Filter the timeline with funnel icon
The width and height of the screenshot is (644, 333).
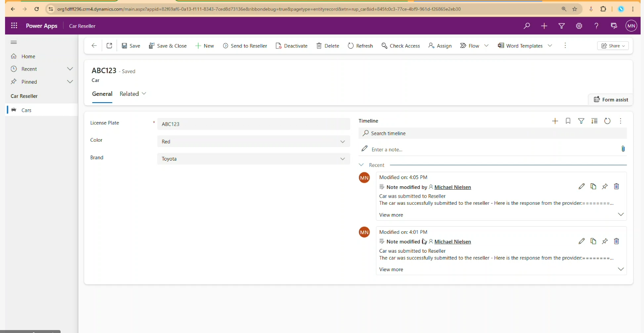(581, 121)
